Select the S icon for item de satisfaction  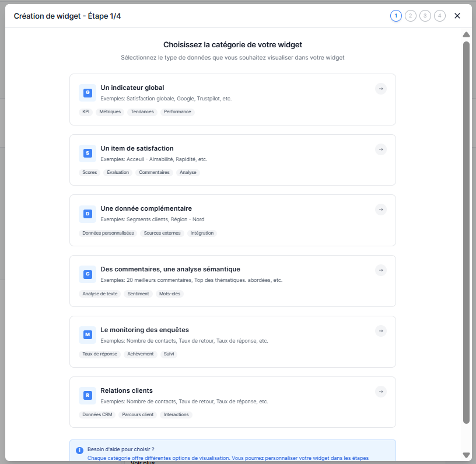click(87, 153)
